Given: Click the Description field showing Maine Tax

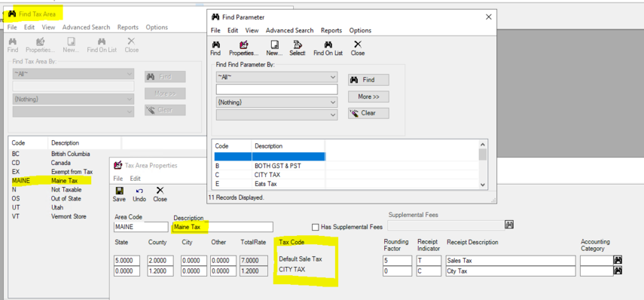Looking at the screenshot, I should pyautogui.click(x=223, y=227).
